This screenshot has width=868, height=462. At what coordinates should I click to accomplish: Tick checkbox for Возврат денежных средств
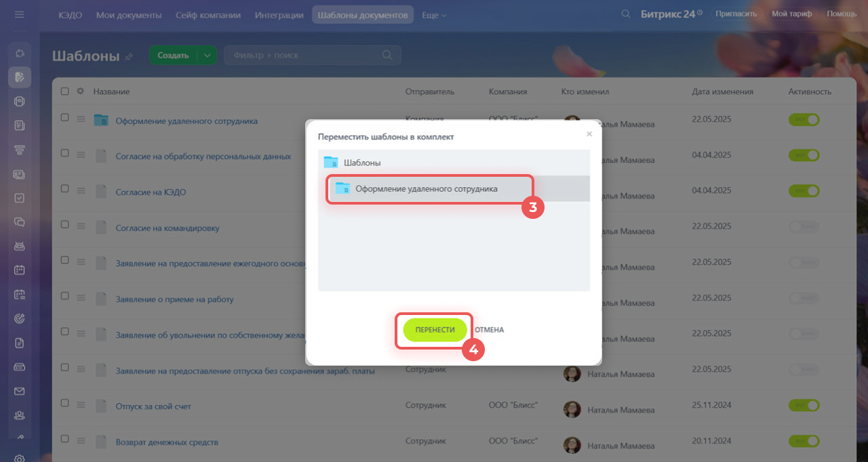[x=65, y=439]
